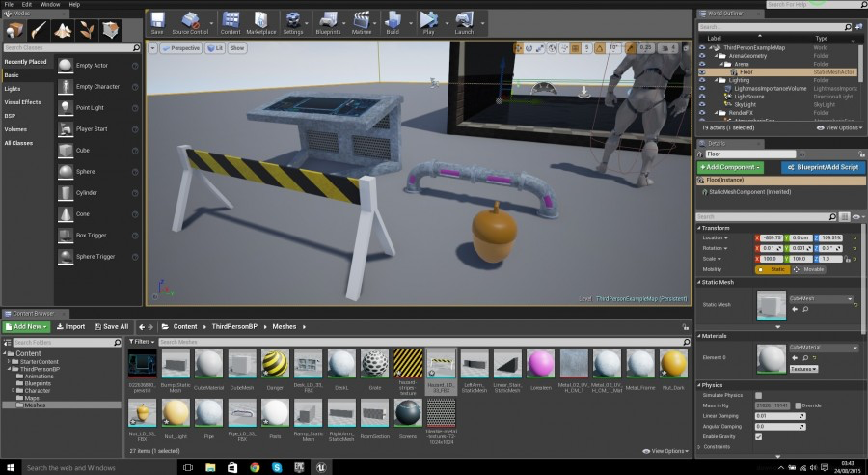The image size is (868, 475).
Task: Select the Box Trigger actor
Action: click(98, 235)
